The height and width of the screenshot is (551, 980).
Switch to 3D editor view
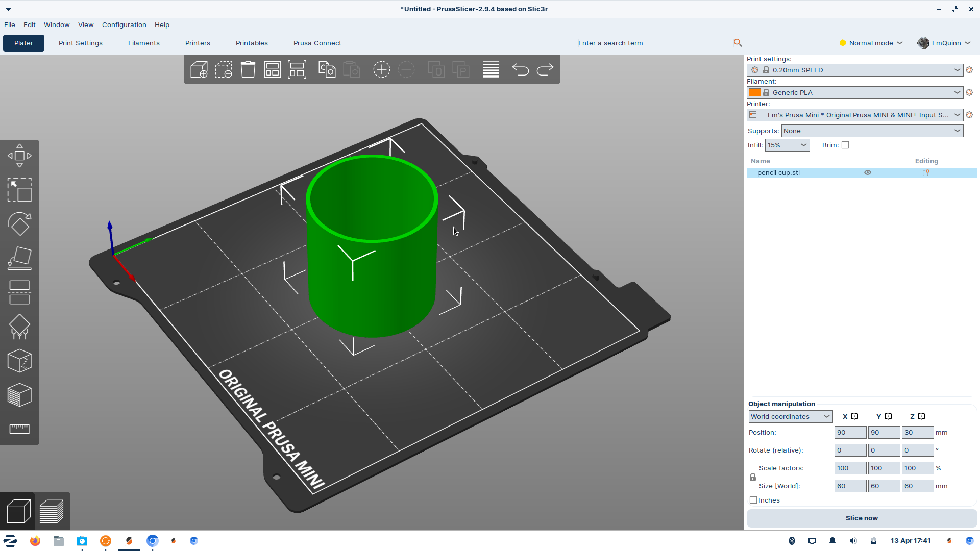coord(18,511)
